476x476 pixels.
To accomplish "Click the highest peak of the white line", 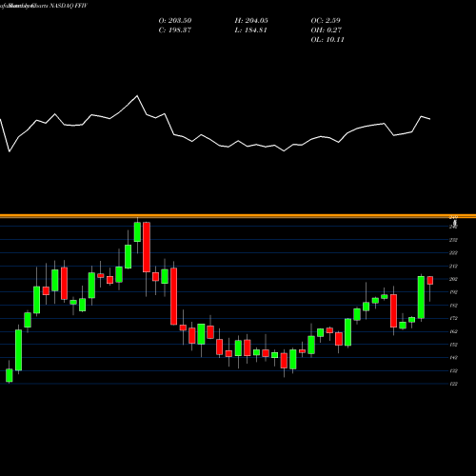I will click(x=137, y=95).
